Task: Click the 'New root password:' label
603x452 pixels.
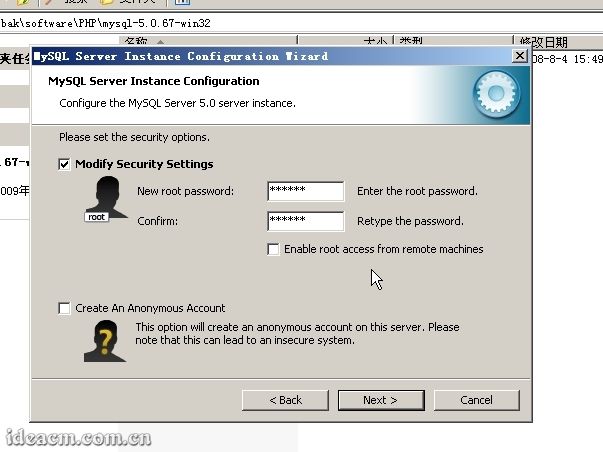Action: coord(185,191)
